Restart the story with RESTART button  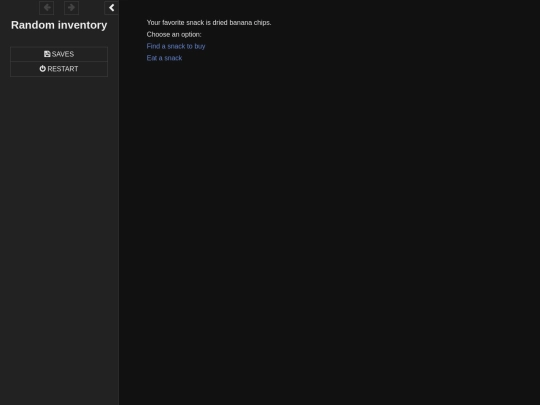59,69
